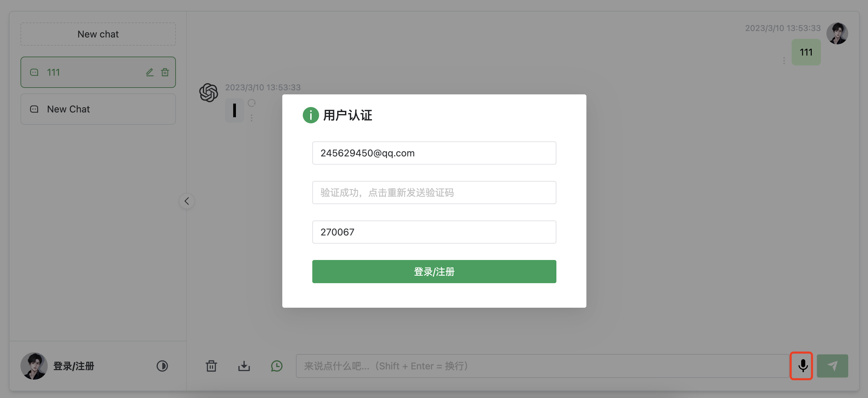Open the options dots beside the 111 message
This screenshot has height=398, width=868.
784,61
